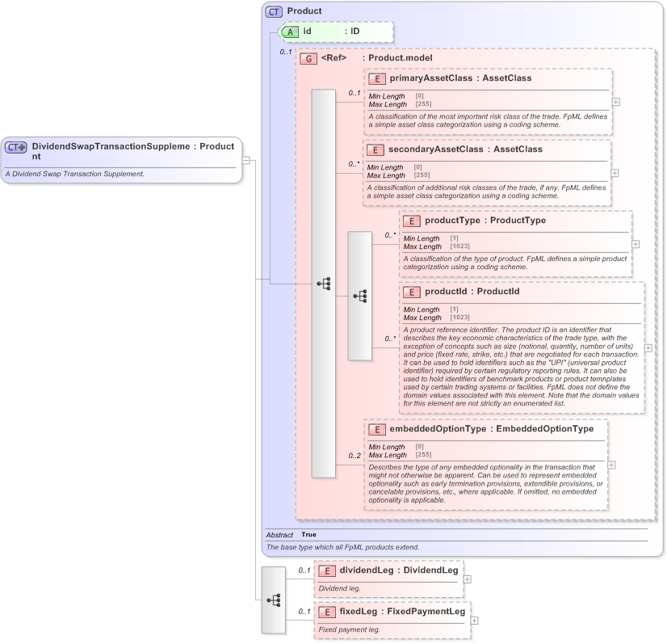The image size is (667, 644).
Task: Click primaryAssetClass Max Length 255 value
Action: point(423,104)
